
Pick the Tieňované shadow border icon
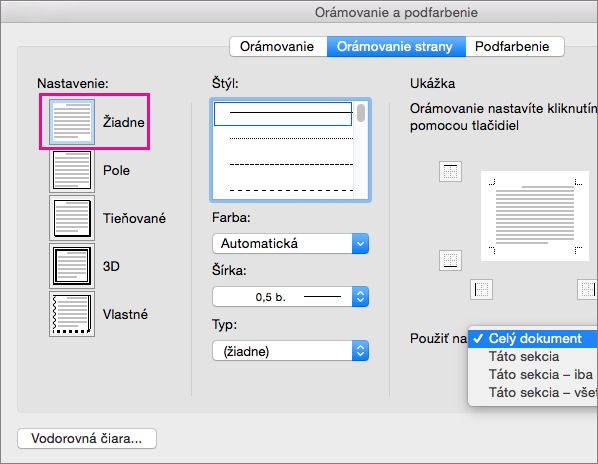(72, 218)
